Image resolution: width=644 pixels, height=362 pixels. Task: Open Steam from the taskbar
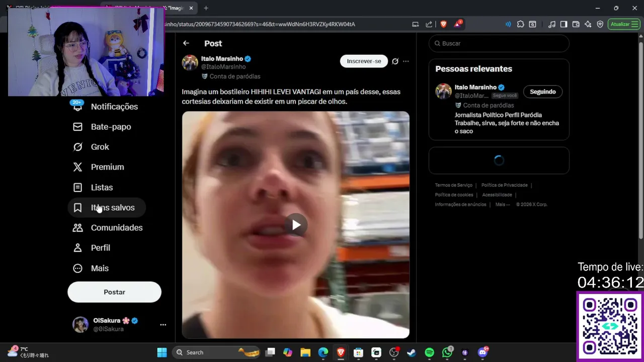point(412,352)
